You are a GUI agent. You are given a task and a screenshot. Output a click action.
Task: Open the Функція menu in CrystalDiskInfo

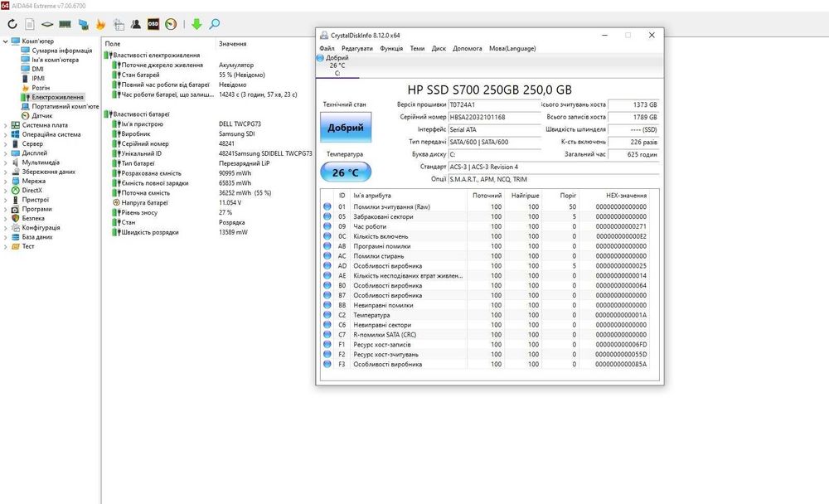point(391,48)
